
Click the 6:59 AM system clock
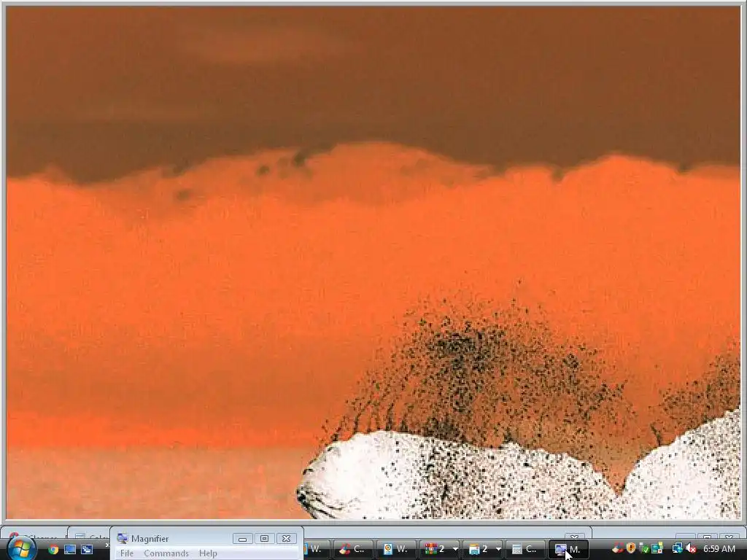coord(719,549)
